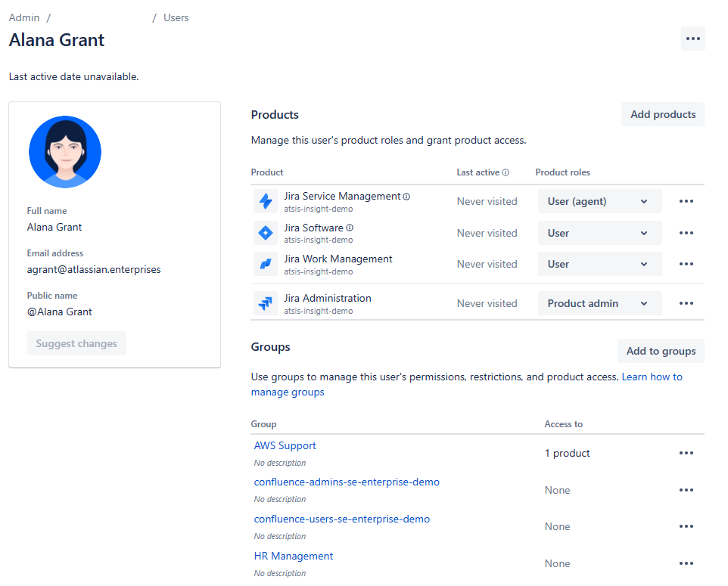
Task: Click Alana Grant's profile avatar
Action: coord(65,152)
